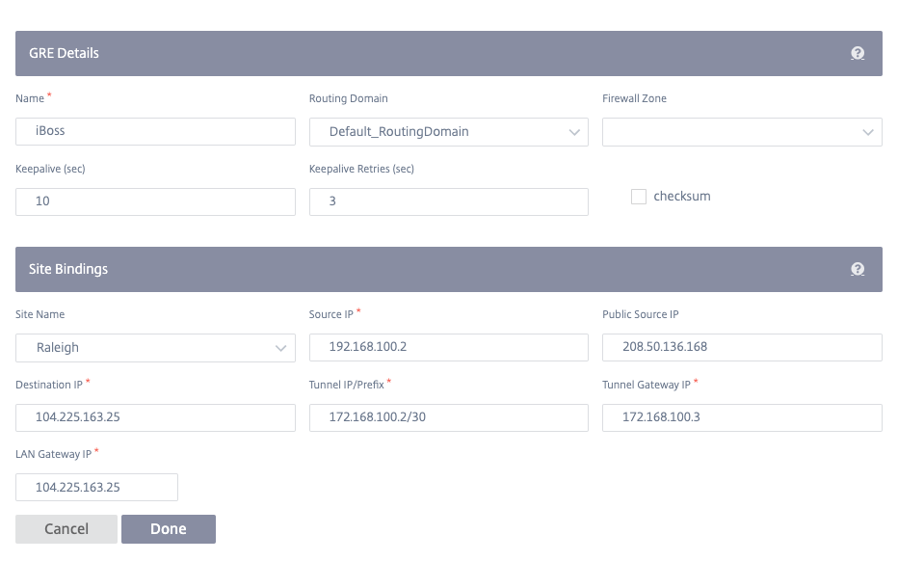Click the Done button
924x588 pixels.
168,529
